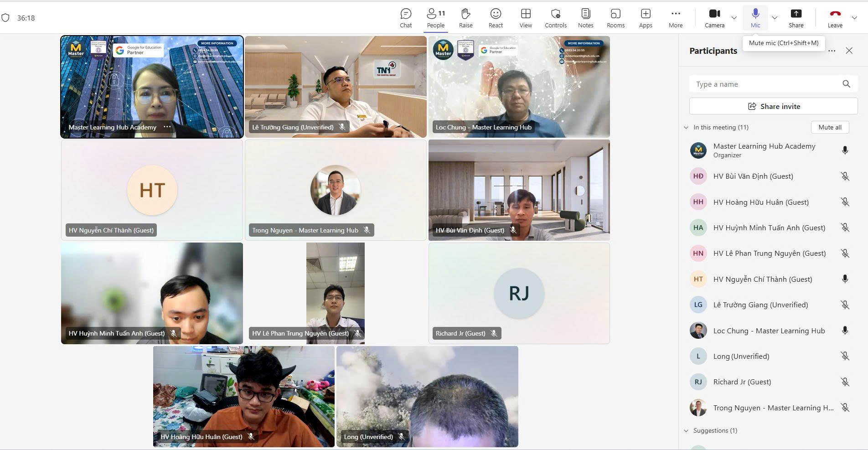Mute your Mic in toolbar

[x=755, y=18]
